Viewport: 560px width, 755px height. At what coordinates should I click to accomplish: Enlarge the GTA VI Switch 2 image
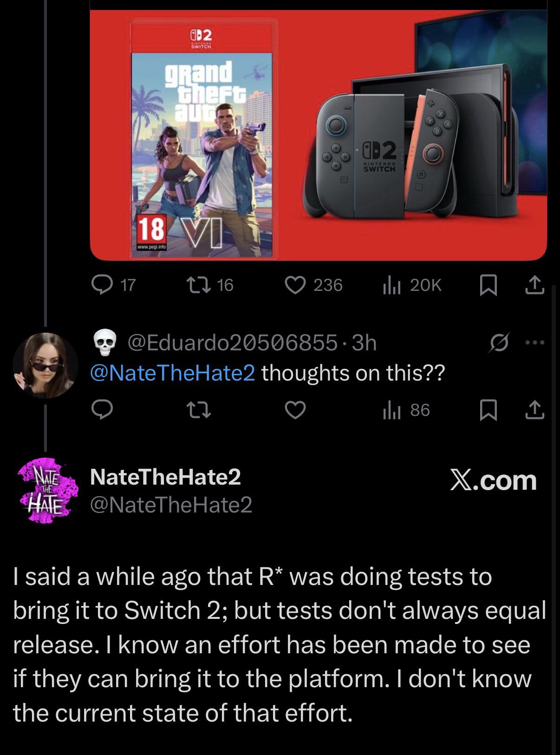318,135
